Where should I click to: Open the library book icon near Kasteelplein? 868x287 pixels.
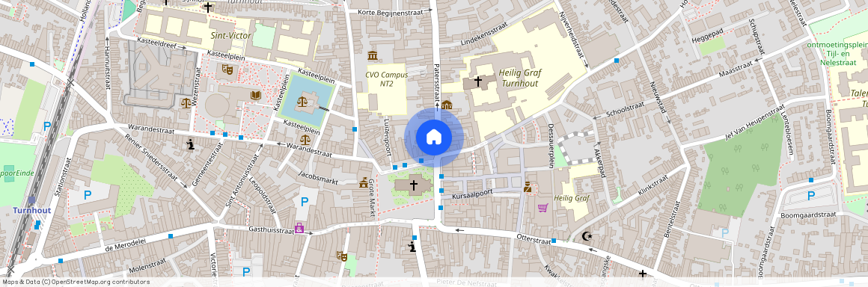pyautogui.click(x=255, y=96)
